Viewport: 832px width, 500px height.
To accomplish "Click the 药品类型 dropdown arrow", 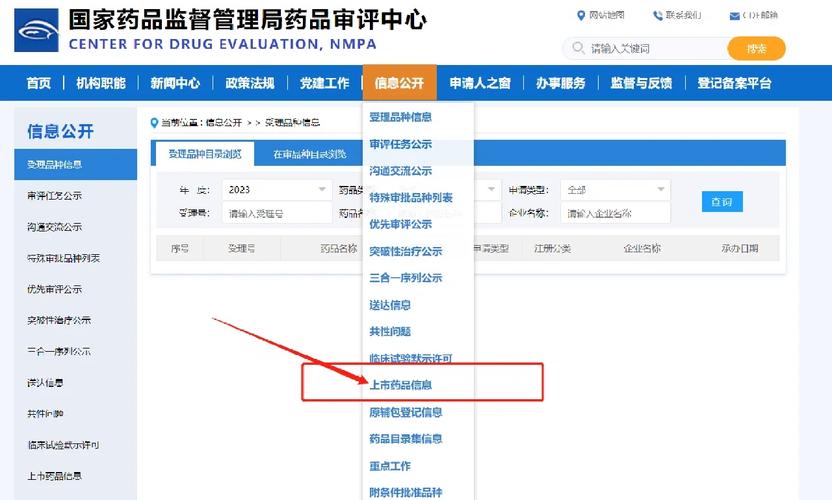I will coord(491,189).
